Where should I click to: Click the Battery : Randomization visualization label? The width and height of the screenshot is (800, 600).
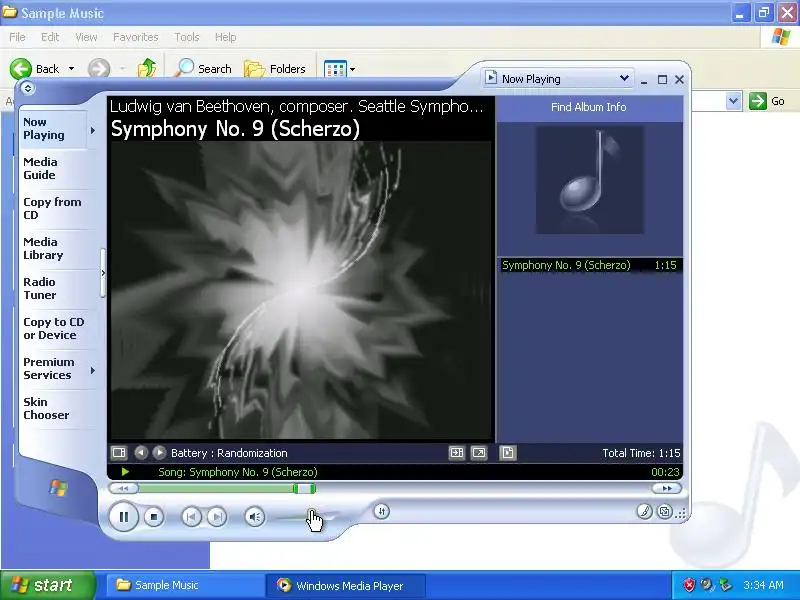pyautogui.click(x=229, y=453)
